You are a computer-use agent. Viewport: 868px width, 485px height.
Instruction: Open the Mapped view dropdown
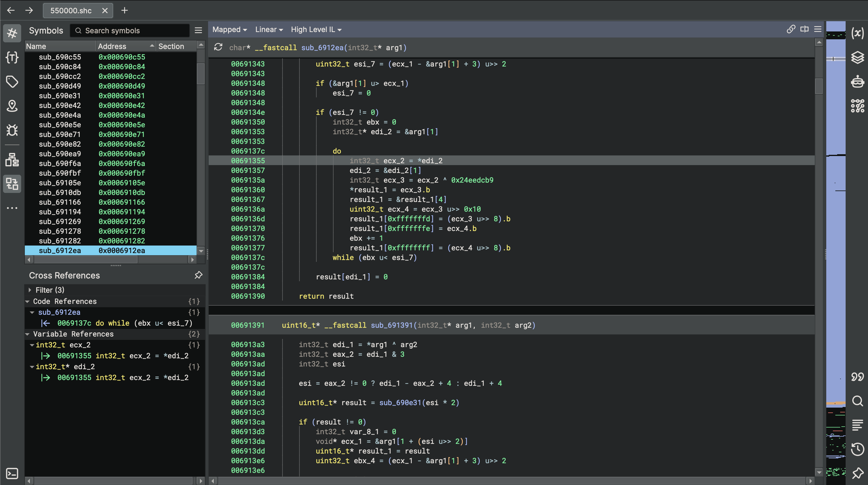click(230, 30)
